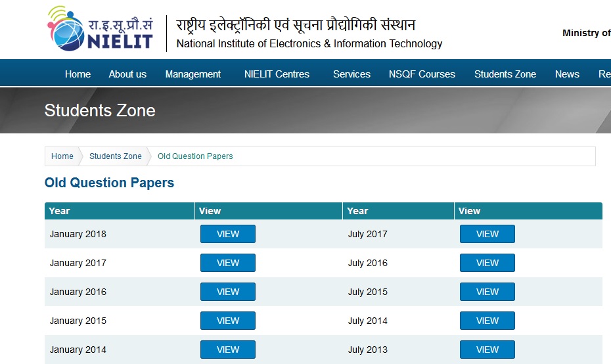This screenshot has height=364, width=611.
Task: Open NSQF Courses menu
Action: point(422,74)
